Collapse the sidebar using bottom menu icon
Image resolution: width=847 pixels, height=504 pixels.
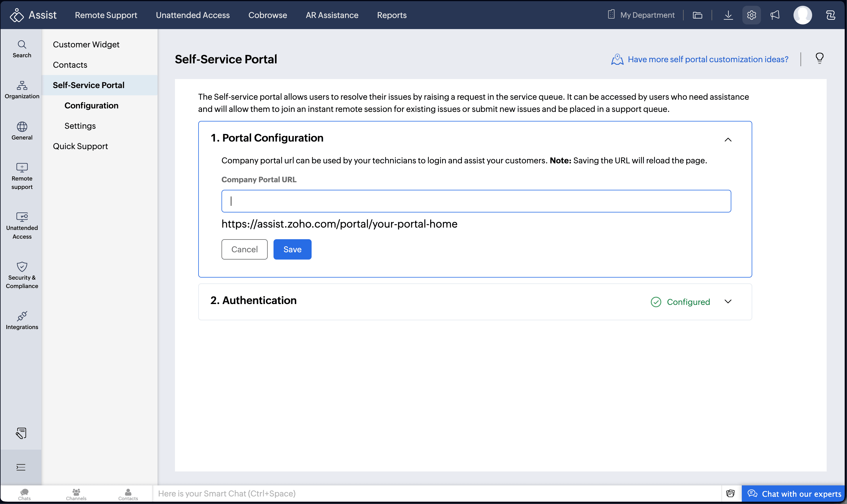pos(21,467)
